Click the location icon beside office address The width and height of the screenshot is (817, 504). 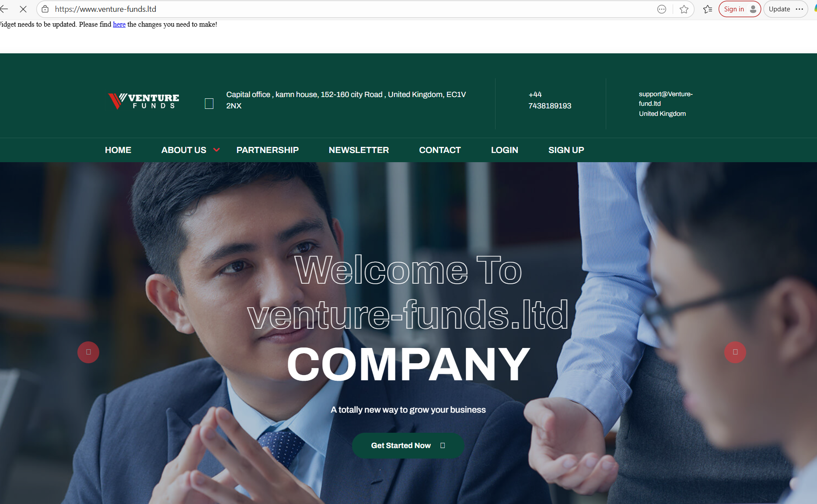(209, 104)
